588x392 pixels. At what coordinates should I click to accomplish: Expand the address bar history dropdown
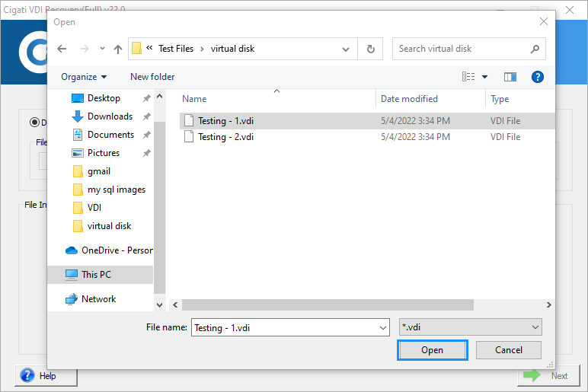coord(346,49)
